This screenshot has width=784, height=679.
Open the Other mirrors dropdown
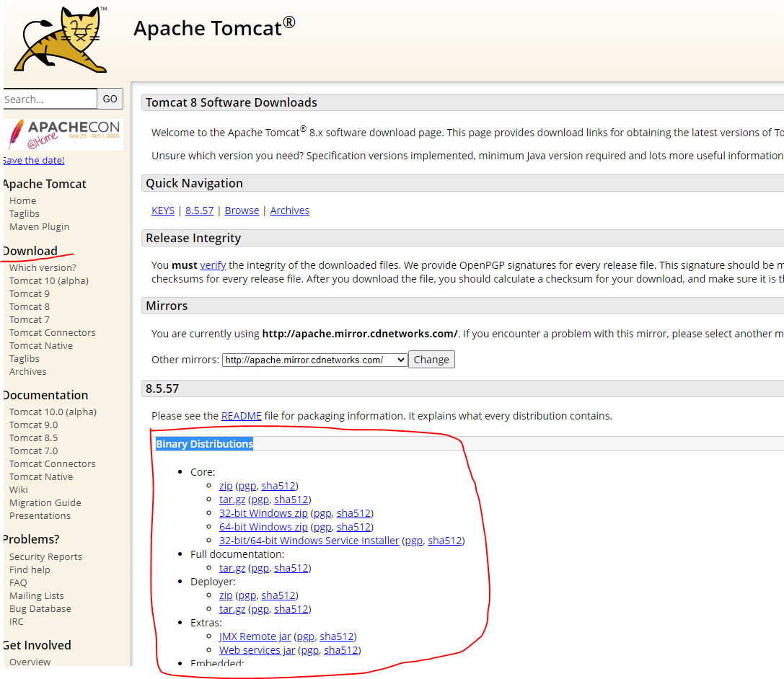[x=314, y=360]
